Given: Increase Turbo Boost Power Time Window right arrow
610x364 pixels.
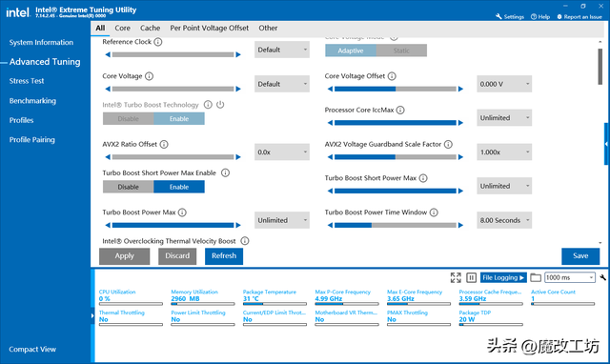Looking at the screenshot, I should coord(461,225).
